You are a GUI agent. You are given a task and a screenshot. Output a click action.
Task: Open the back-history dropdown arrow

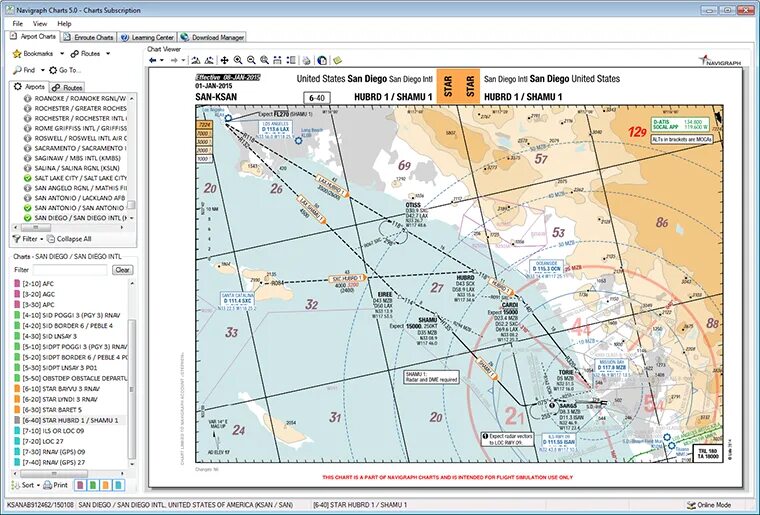[161, 60]
